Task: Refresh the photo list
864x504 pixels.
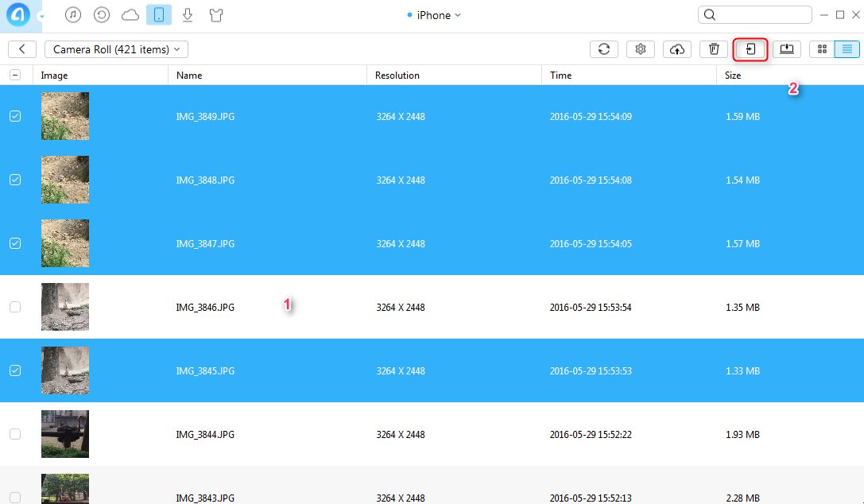Action: click(x=604, y=49)
